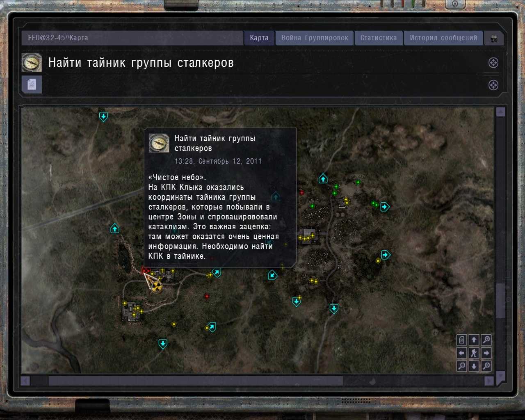Click the target icon on the empty subtask row
Screen dimensions: 525x420
(x=493, y=85)
